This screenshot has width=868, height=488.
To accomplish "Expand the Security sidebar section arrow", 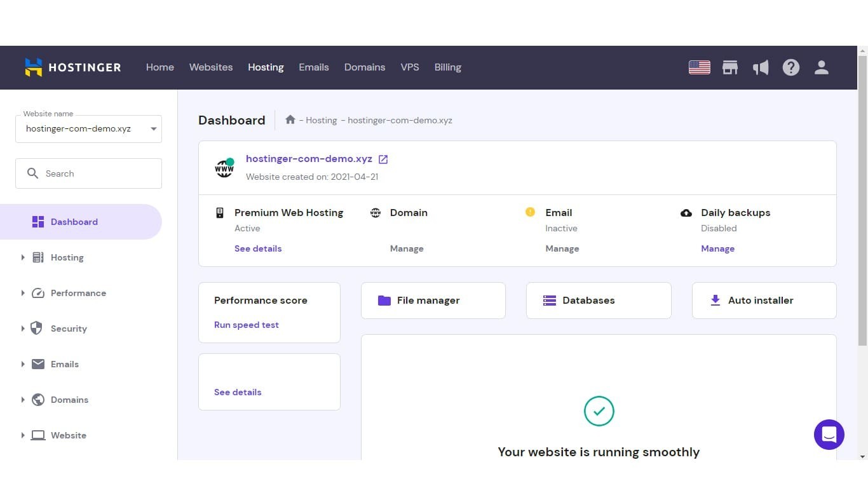I will [x=23, y=329].
